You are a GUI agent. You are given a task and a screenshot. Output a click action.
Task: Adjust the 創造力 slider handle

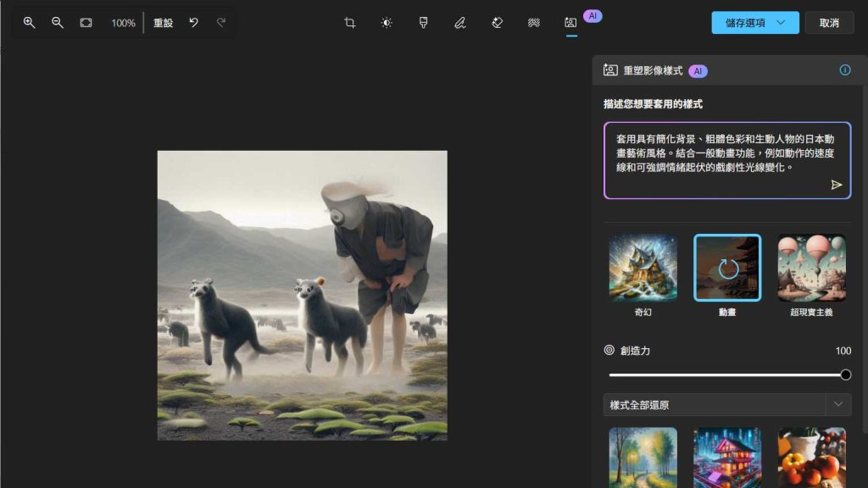pyautogui.click(x=845, y=374)
